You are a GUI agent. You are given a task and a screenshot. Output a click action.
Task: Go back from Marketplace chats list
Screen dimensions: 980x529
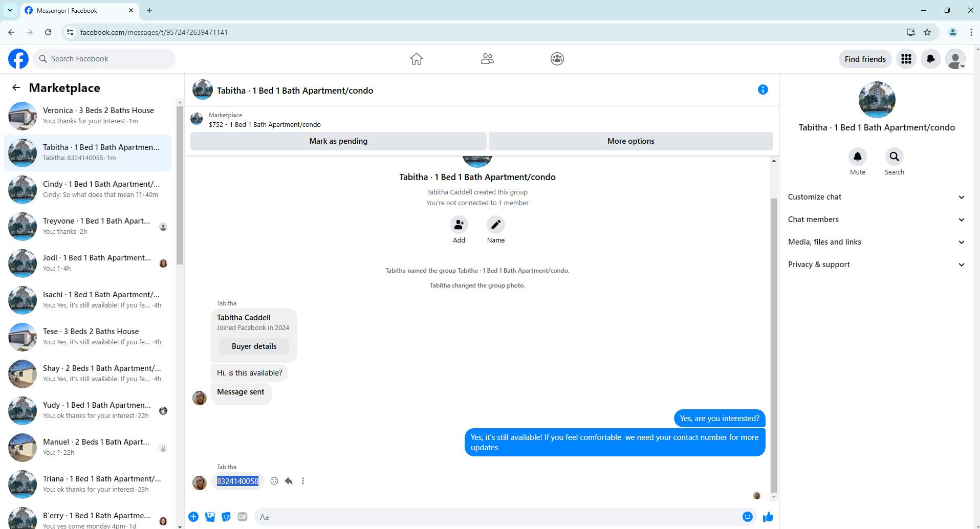point(16,88)
